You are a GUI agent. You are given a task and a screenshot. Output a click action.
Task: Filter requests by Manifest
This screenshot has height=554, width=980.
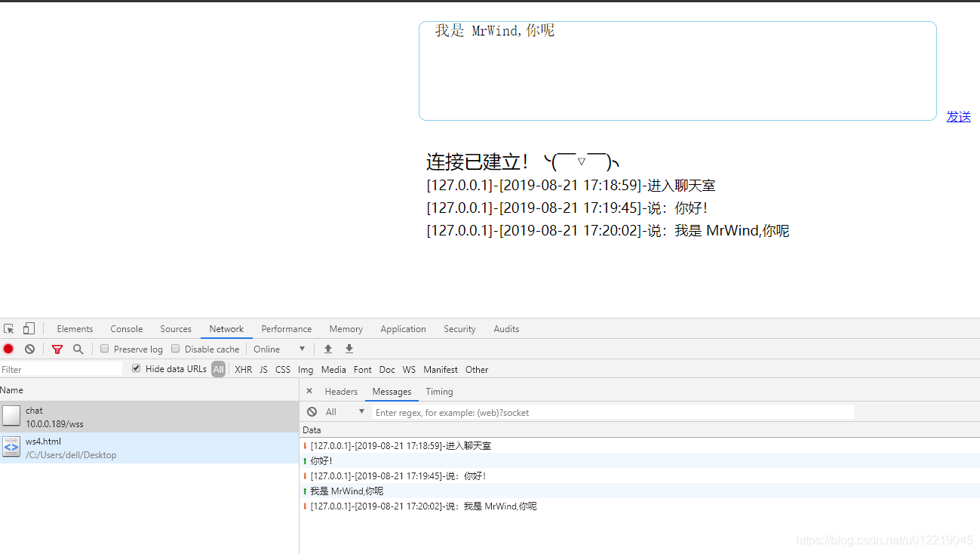coord(441,369)
